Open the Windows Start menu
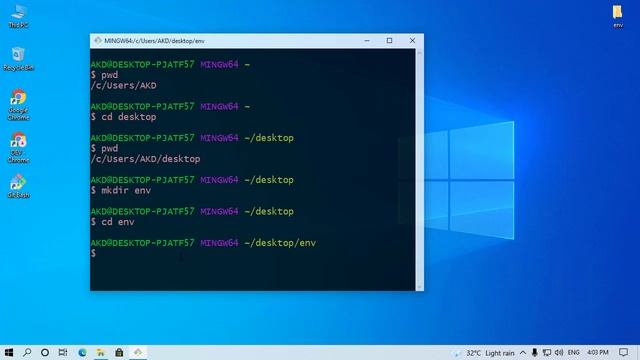The image size is (640, 360). click(9, 352)
